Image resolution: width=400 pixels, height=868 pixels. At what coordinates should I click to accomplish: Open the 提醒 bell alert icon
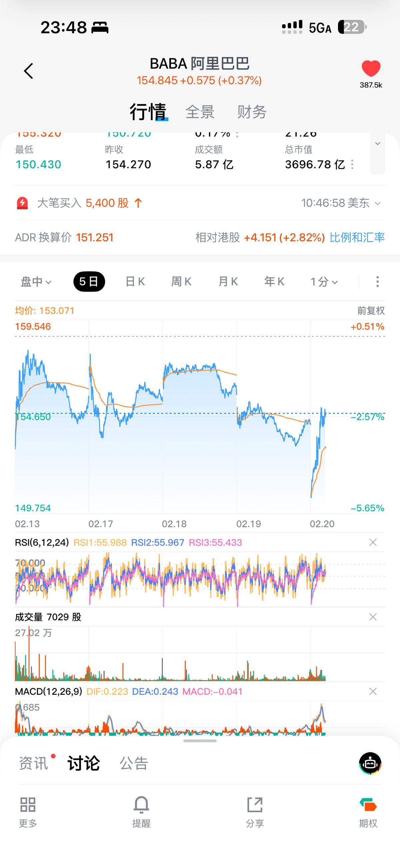coord(141,805)
